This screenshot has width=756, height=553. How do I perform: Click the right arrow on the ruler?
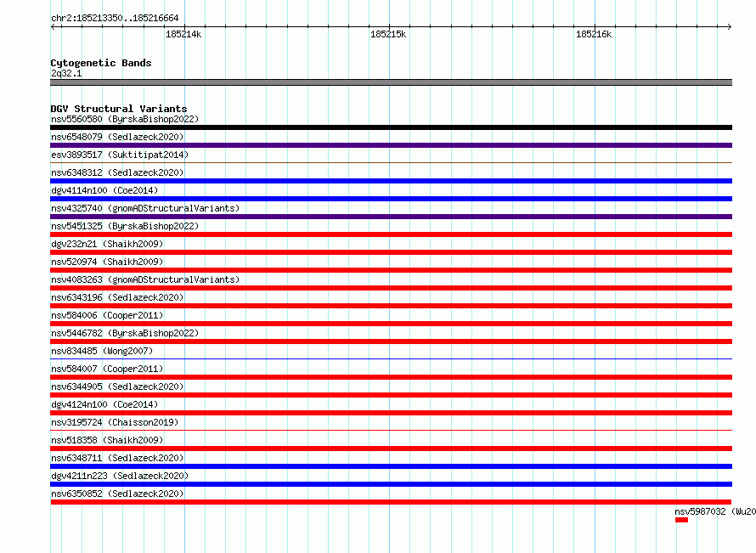tap(730, 27)
